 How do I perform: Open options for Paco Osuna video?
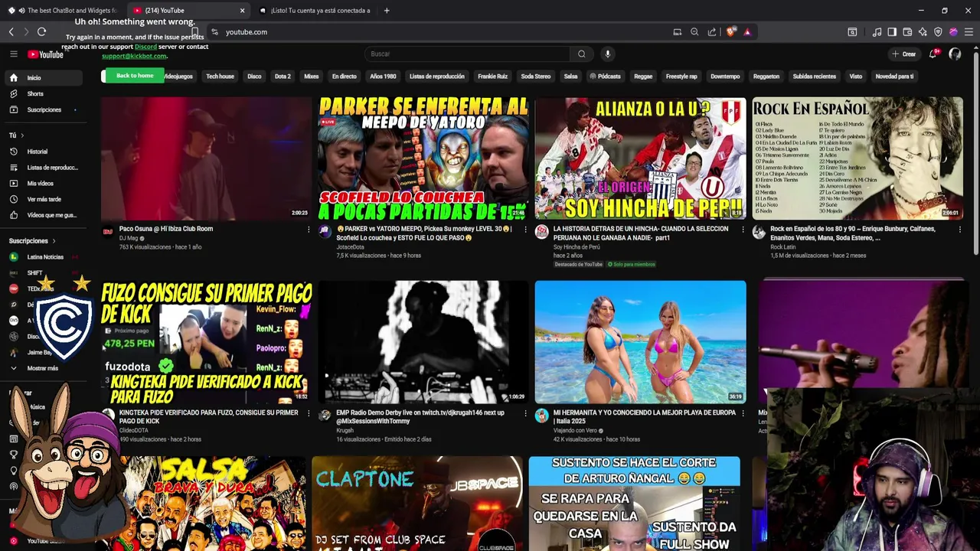click(x=309, y=229)
